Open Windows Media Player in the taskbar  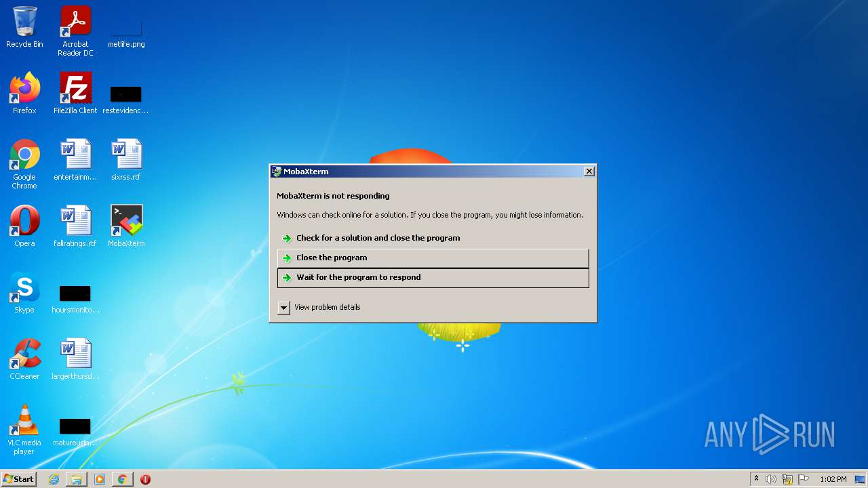tap(100, 479)
